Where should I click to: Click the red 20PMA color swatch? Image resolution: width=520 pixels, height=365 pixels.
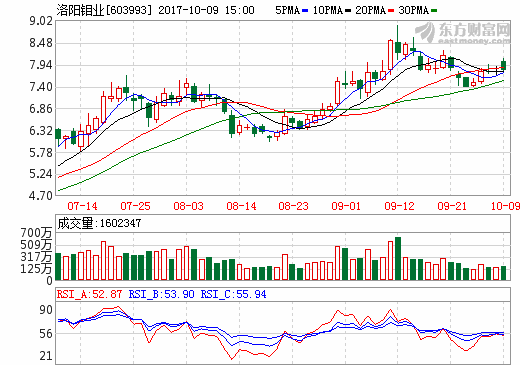(x=391, y=11)
